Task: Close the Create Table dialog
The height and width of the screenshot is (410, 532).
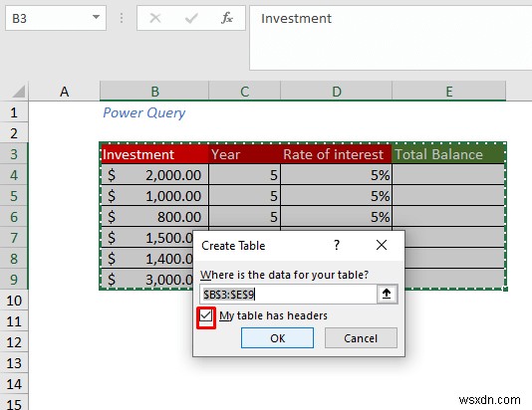Action: tap(382, 245)
